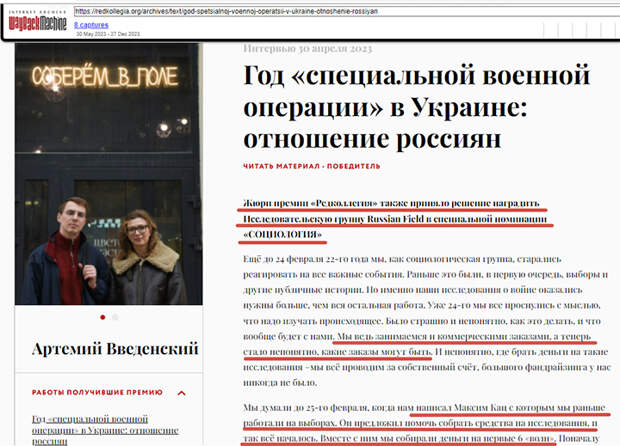The height and width of the screenshot is (446, 620).
Task: Click the Internet Archive text above logo
Action: pyautogui.click(x=38, y=12)
